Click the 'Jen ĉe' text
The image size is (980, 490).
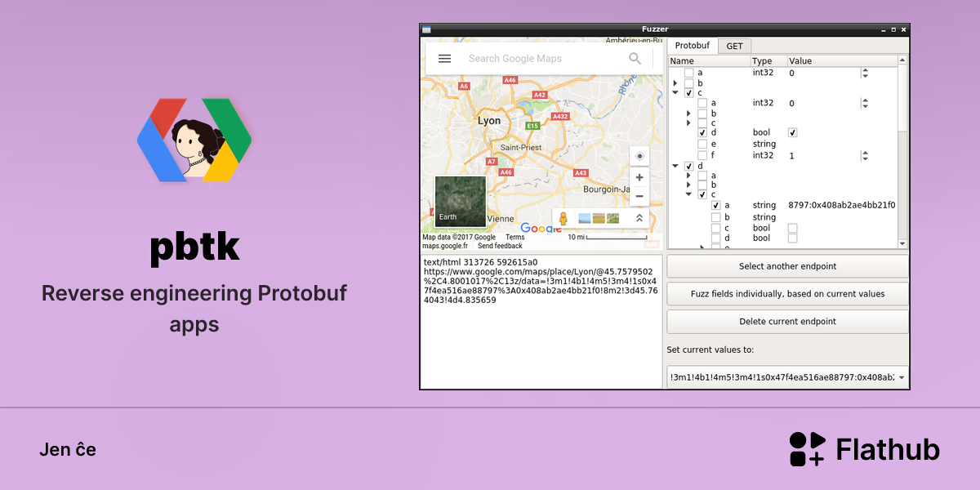pos(68,449)
